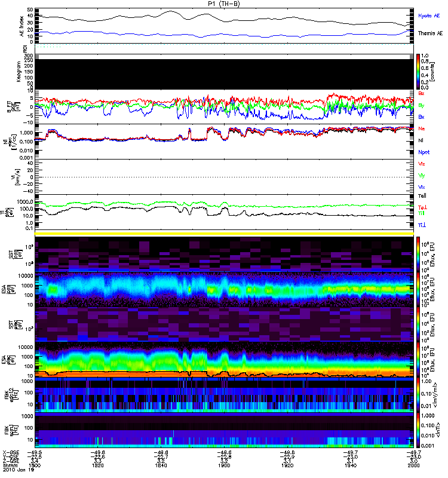Click the ESA electron spectrogram panel
Screen dimensions: 448x478
224,360
